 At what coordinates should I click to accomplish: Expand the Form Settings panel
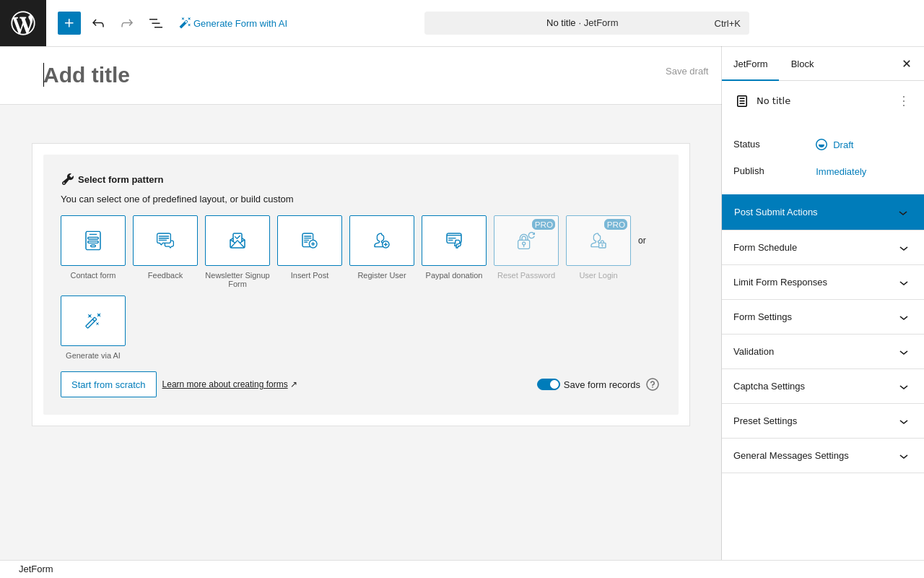823,317
